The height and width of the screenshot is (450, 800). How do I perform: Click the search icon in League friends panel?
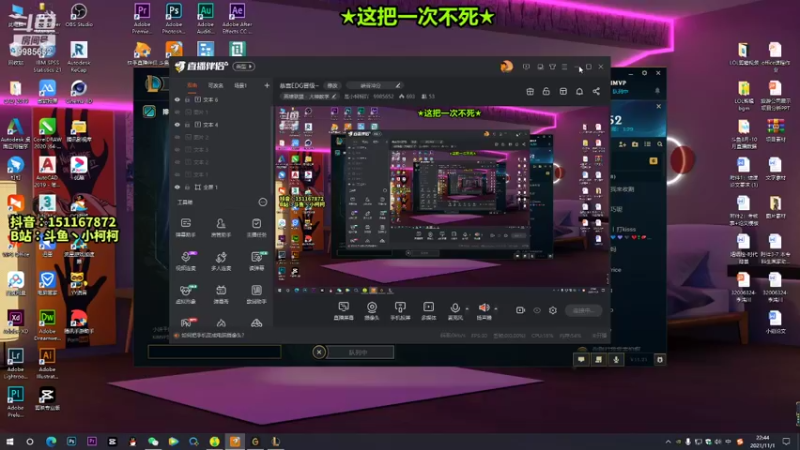pyautogui.click(x=660, y=144)
